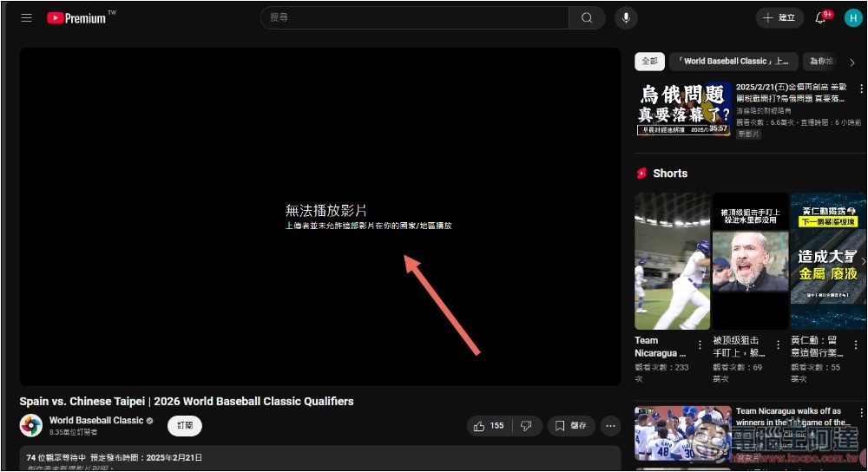Click the search magnifier button
868x472 pixels.
point(588,18)
